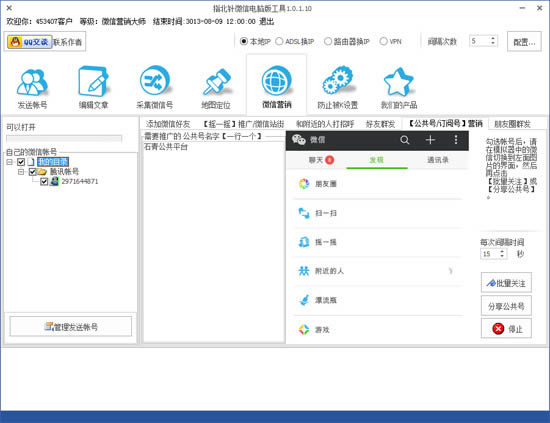The width and height of the screenshot is (550, 423).
Task: Switch to the 添加微信好友 tab
Action: pos(168,124)
